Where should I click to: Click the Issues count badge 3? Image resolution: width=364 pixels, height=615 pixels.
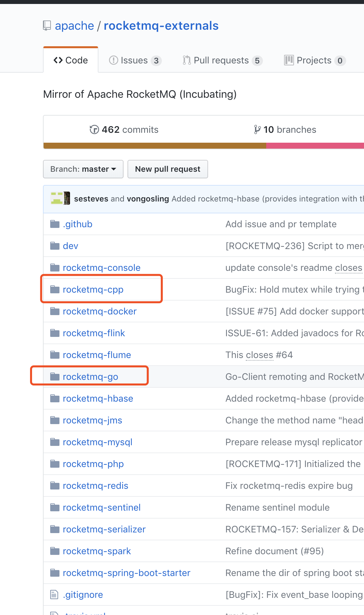pyautogui.click(x=156, y=61)
